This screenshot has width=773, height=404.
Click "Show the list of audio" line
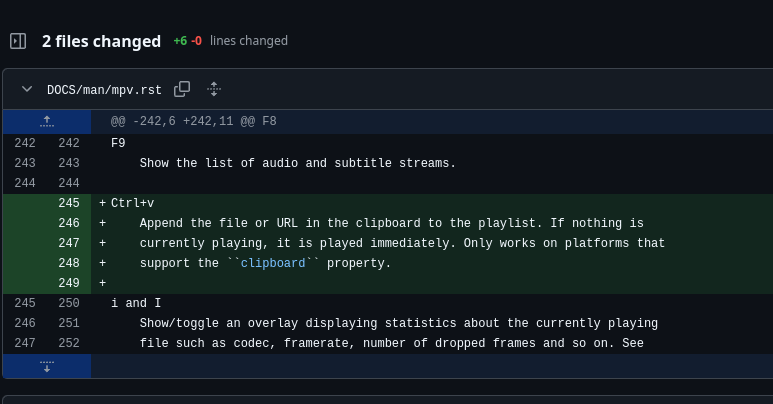pyautogui.click(x=297, y=163)
